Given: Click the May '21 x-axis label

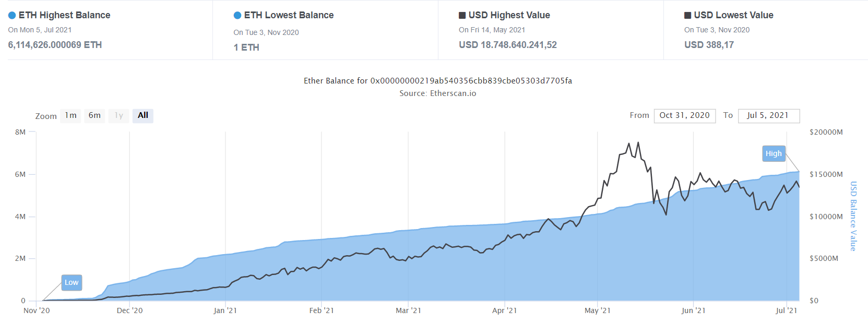Looking at the screenshot, I should tap(597, 310).
